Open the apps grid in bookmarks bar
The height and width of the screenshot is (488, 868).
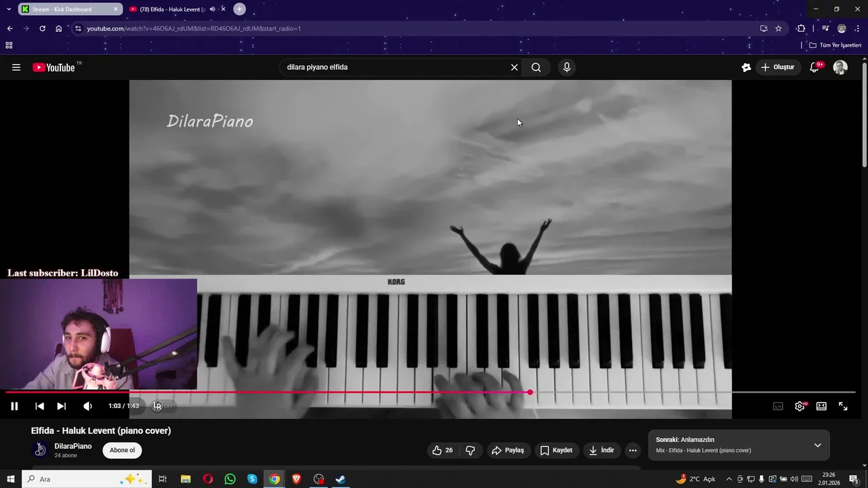click(9, 45)
